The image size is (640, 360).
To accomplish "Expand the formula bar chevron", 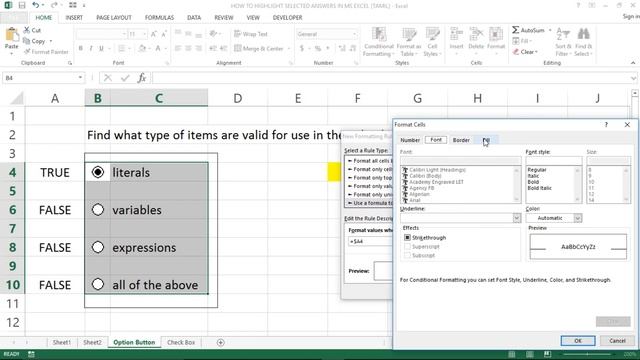I will (633, 78).
